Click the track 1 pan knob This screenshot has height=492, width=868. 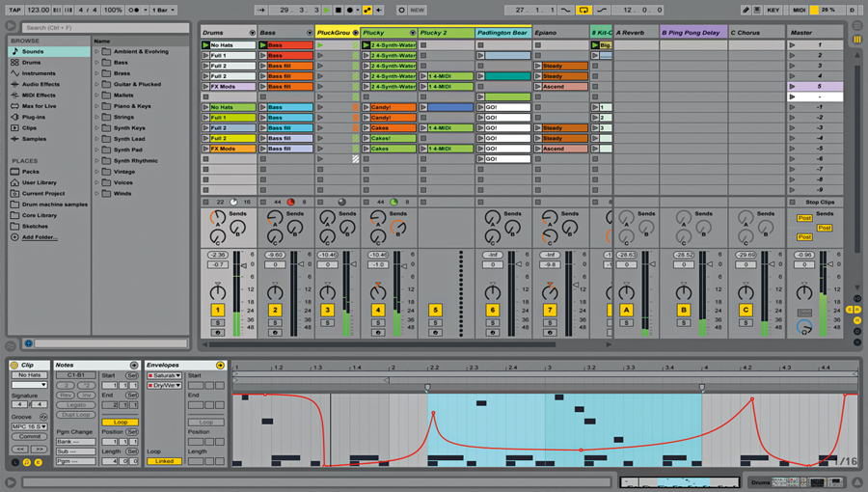click(x=217, y=292)
